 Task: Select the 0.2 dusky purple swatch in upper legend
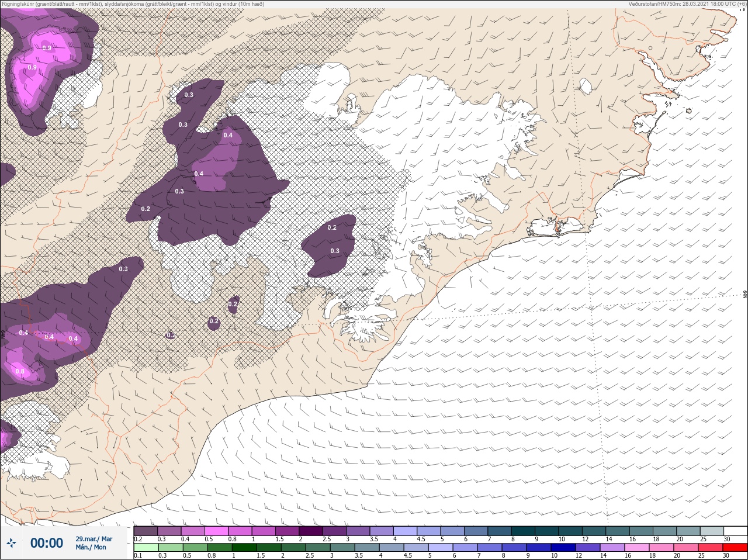(146, 531)
